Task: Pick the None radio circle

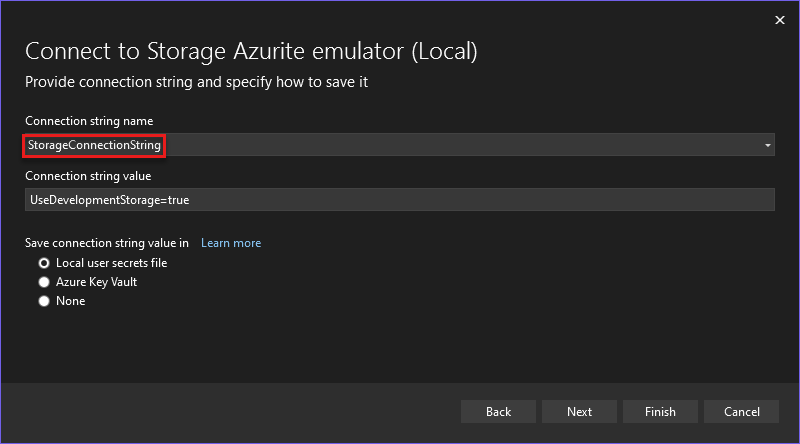Action: (x=44, y=301)
